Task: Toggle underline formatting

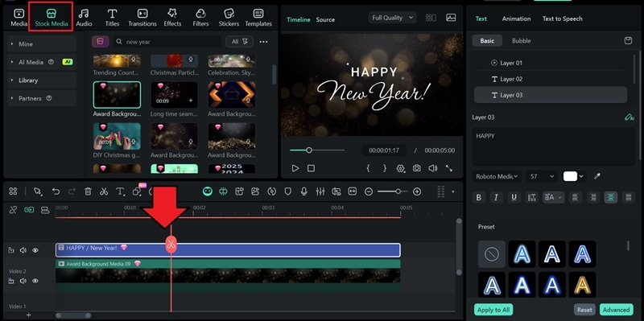Action: click(x=514, y=197)
